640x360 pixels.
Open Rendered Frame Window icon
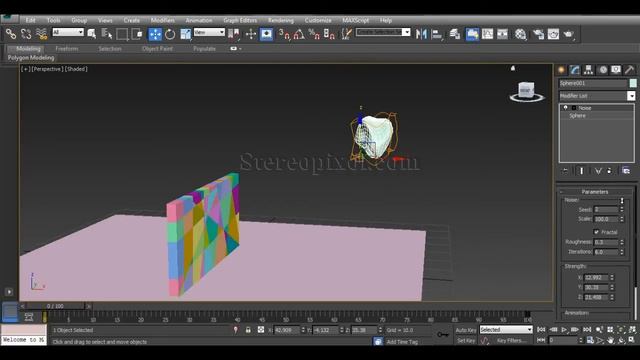coord(553,34)
